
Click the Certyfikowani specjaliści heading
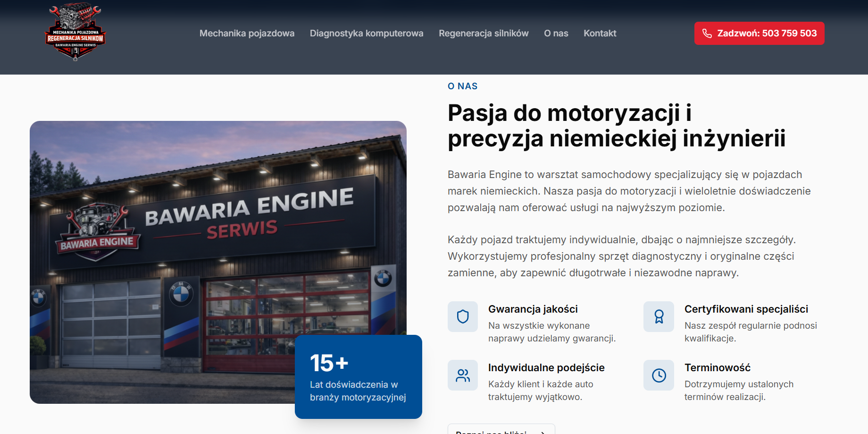(746, 309)
